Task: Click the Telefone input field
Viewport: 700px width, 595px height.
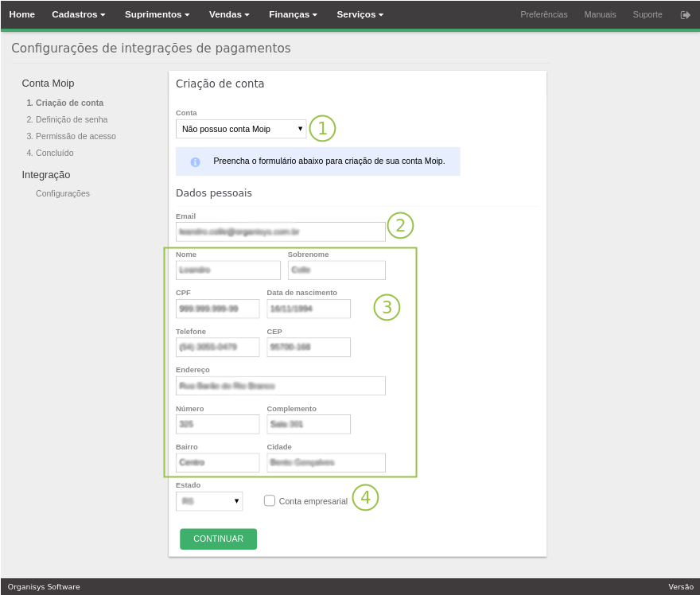Action: [x=217, y=347]
